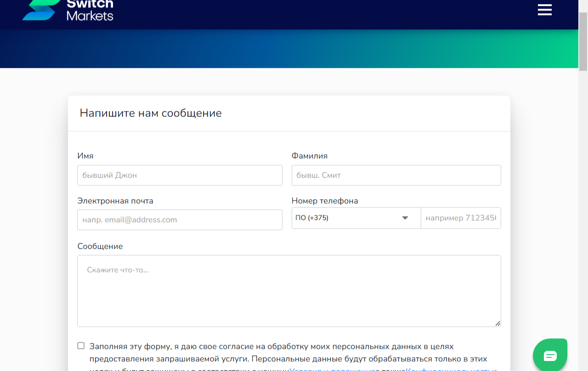Click the Электронная почта email field

tap(180, 220)
